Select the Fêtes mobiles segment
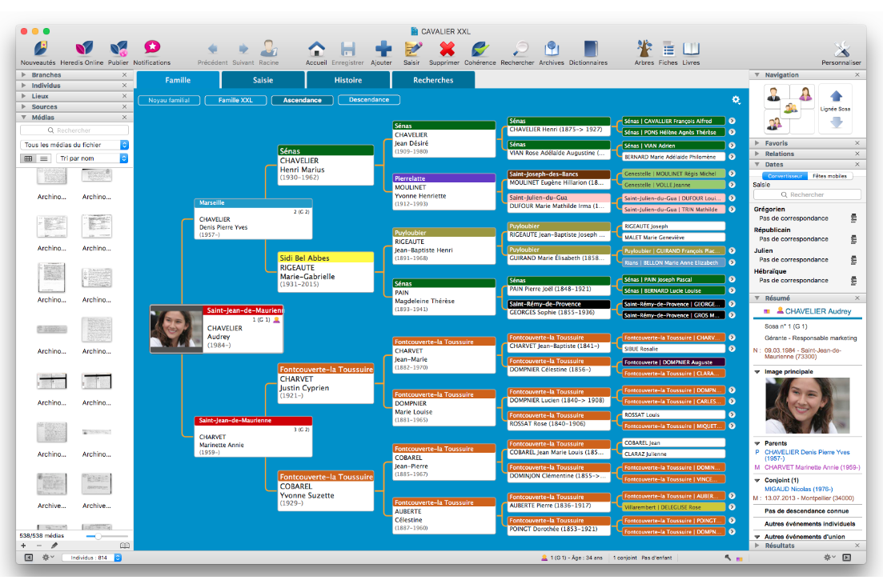The height and width of the screenshot is (588, 883). (829, 176)
